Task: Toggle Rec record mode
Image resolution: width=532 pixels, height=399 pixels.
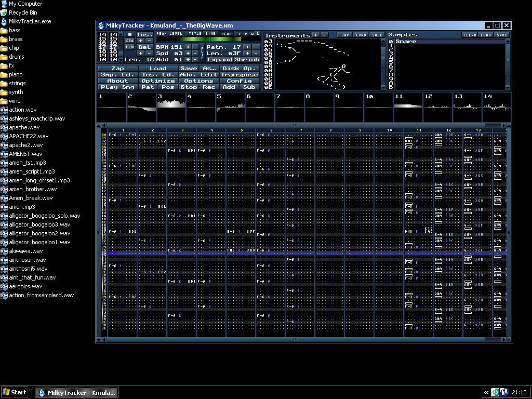Action: coord(209,87)
